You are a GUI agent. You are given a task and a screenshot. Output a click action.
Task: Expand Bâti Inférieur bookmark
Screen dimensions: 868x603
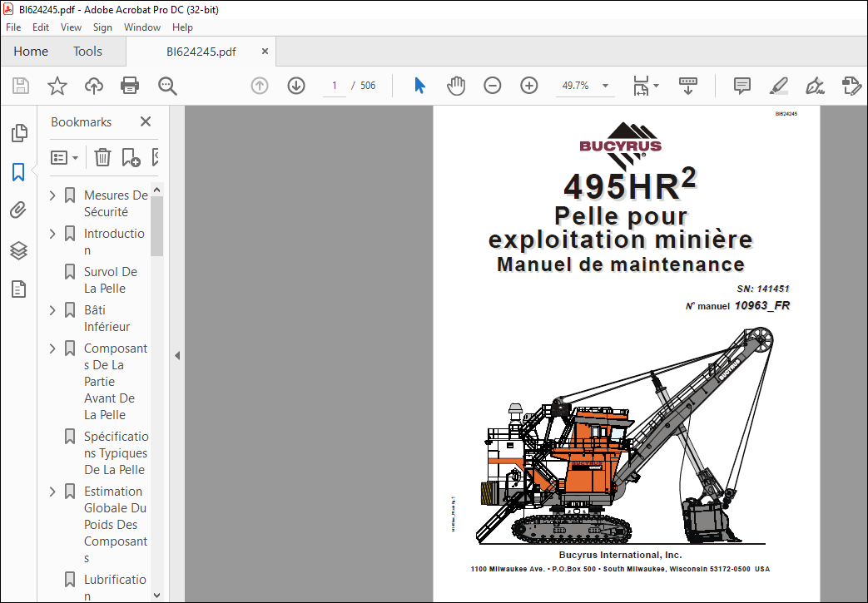[52, 310]
